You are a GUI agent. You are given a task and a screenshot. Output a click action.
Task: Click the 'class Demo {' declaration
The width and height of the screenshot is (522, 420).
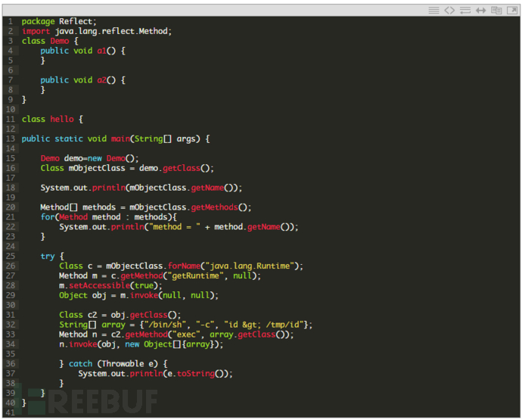click(50, 41)
